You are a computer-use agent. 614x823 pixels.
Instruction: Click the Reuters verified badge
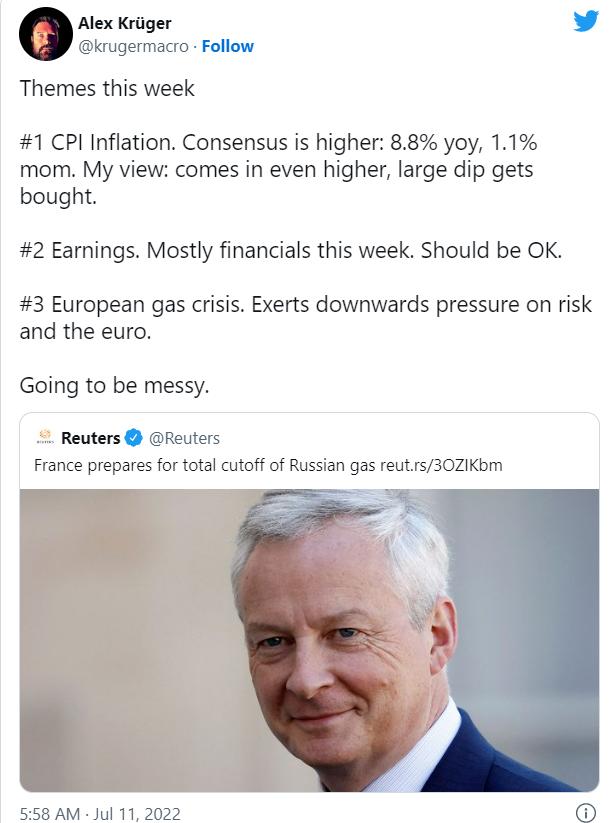(133, 438)
